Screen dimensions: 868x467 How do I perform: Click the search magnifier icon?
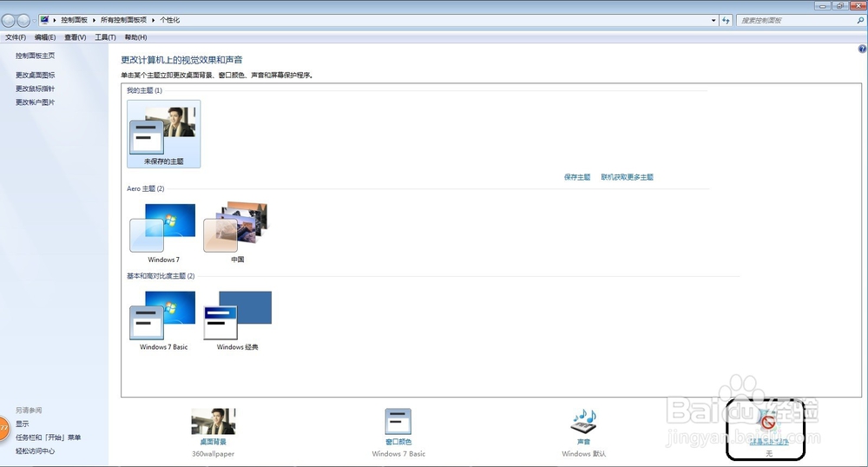860,21
